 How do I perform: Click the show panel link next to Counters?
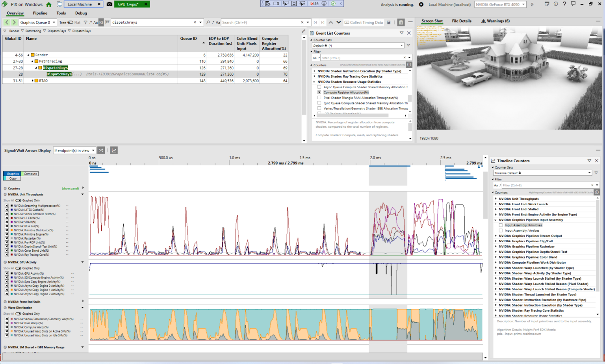[70, 189]
